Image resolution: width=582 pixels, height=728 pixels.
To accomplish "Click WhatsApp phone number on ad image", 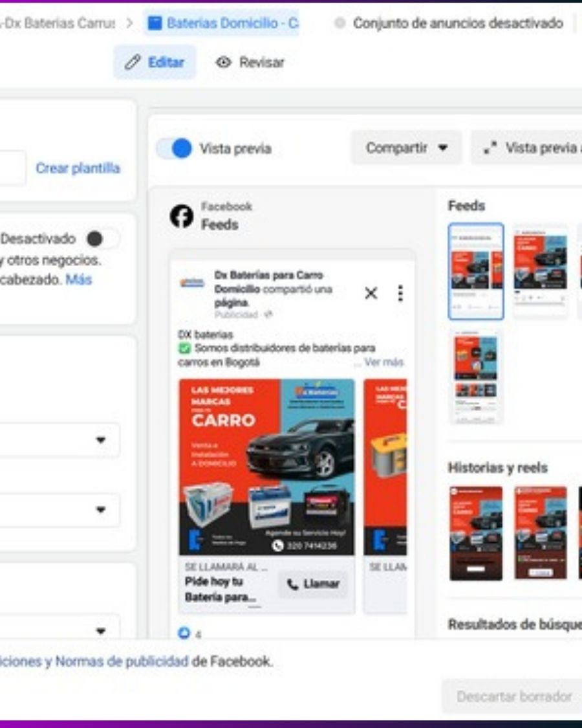I will [x=305, y=546].
